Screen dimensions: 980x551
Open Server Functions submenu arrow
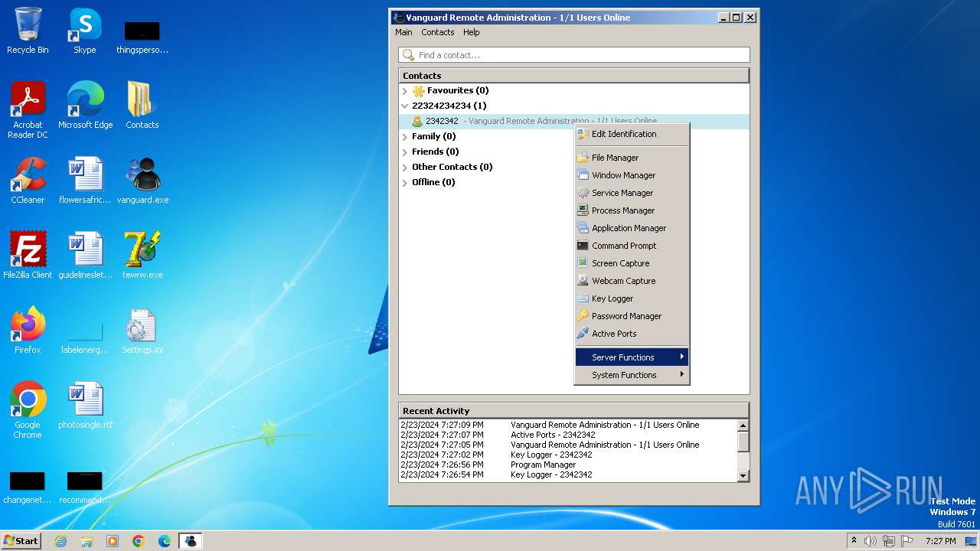tap(681, 357)
